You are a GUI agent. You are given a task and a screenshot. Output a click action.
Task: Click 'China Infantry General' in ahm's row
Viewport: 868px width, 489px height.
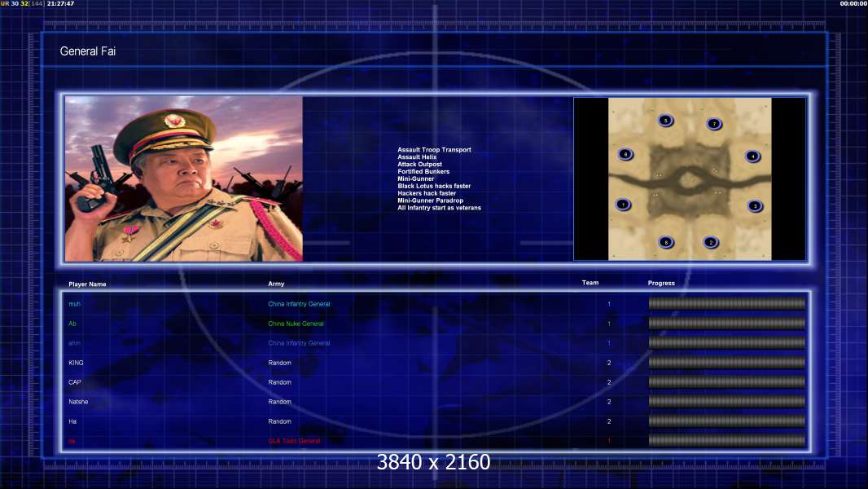pos(299,343)
